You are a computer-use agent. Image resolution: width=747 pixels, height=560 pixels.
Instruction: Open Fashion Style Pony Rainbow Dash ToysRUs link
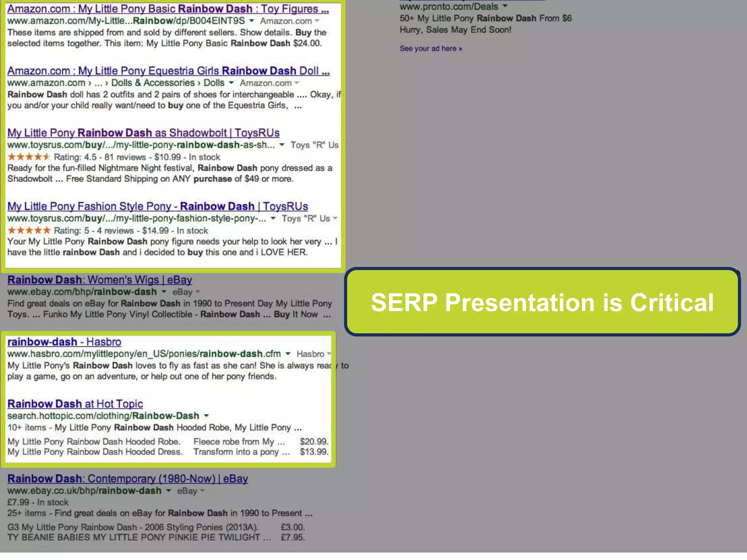point(158,206)
